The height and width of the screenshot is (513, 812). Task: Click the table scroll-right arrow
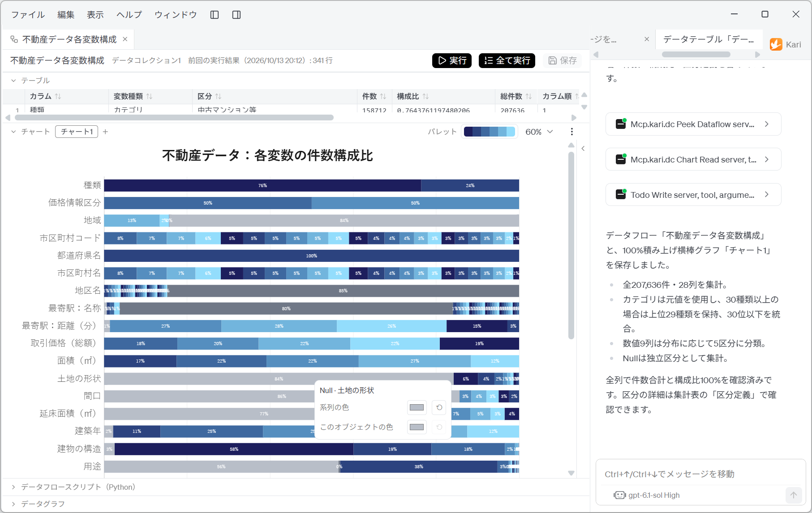[574, 118]
